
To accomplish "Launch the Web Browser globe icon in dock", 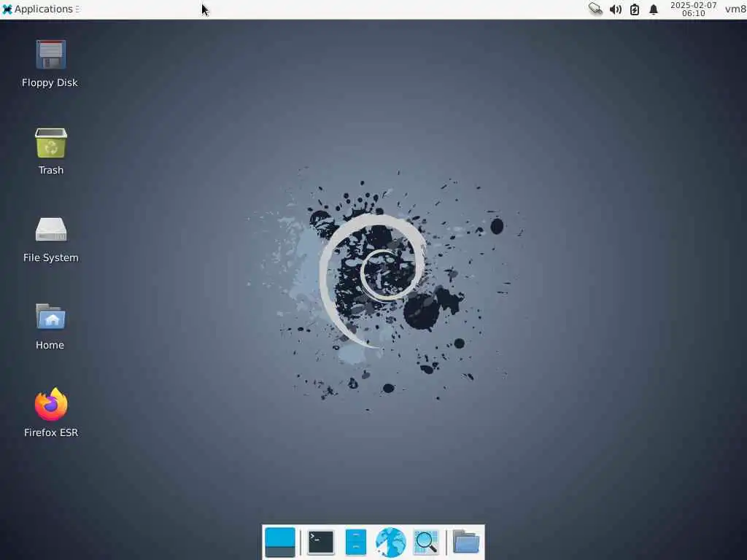I will click(x=391, y=542).
